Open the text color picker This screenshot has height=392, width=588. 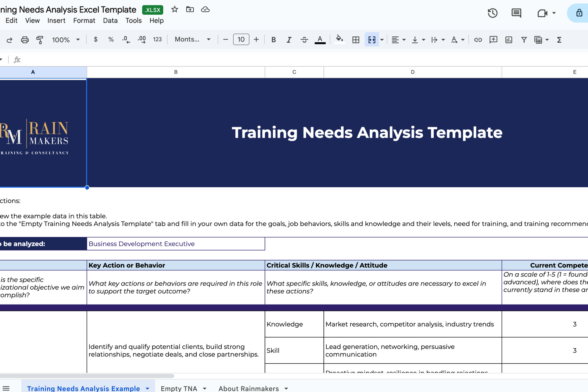(320, 40)
